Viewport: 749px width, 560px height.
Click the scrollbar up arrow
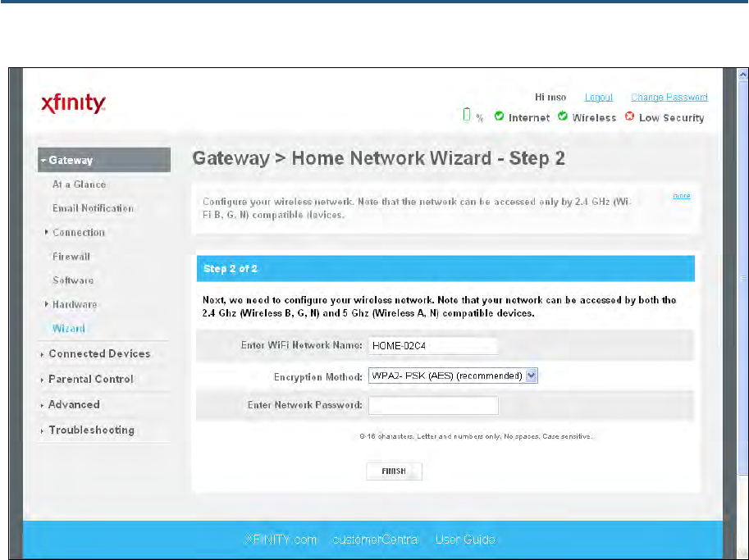743,74
